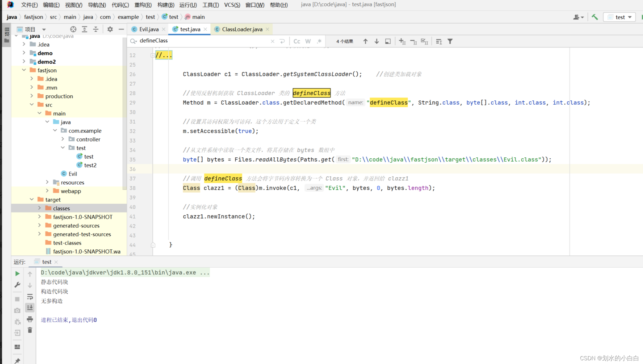This screenshot has width=643, height=364.
Task: Toggle whole words W search option
Action: 308,41
